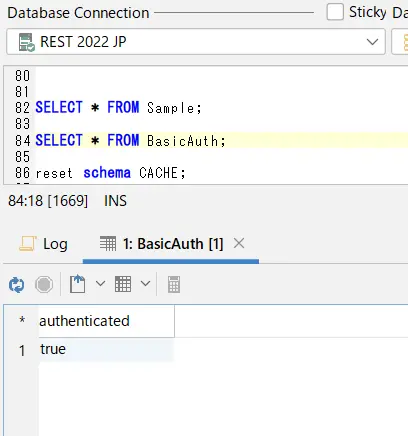408x436 pixels.
Task: Switch to the Log tab
Action: click(44, 244)
